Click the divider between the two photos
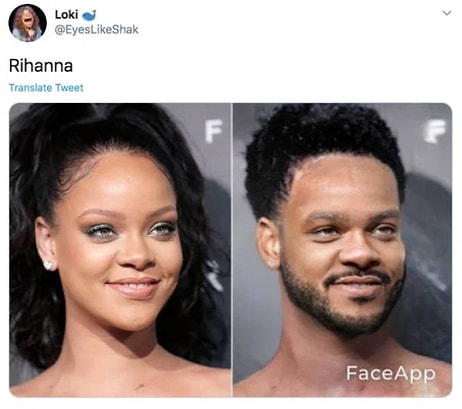462x409 pixels. pyautogui.click(x=232, y=250)
